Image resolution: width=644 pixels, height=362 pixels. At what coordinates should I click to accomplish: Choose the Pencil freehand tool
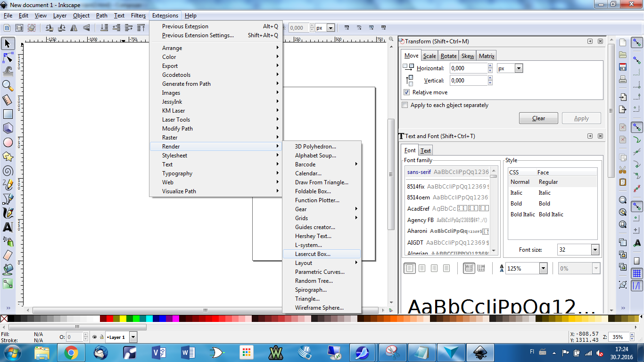click(8, 185)
